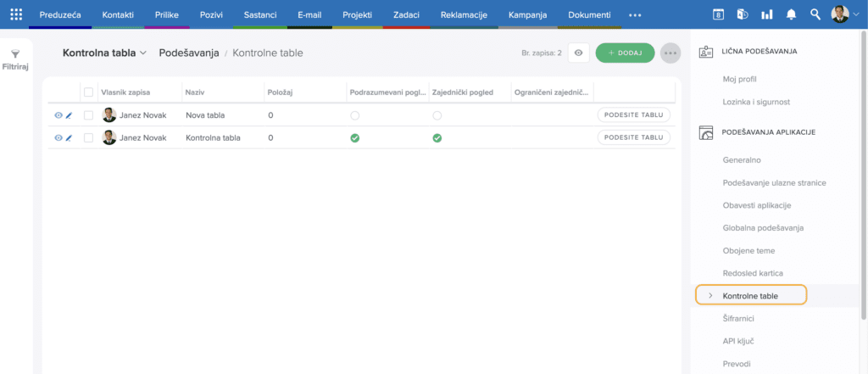Click the Podešavanja aplikacije dashboard icon
Viewport: 868px width, 374px height.
click(x=706, y=132)
